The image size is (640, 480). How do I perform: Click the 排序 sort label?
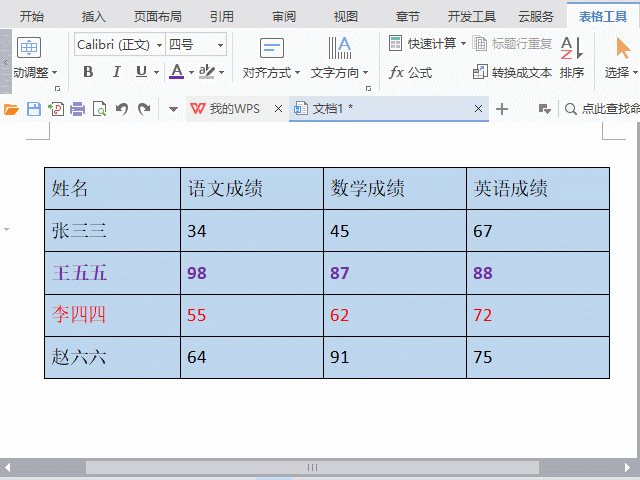click(x=572, y=73)
